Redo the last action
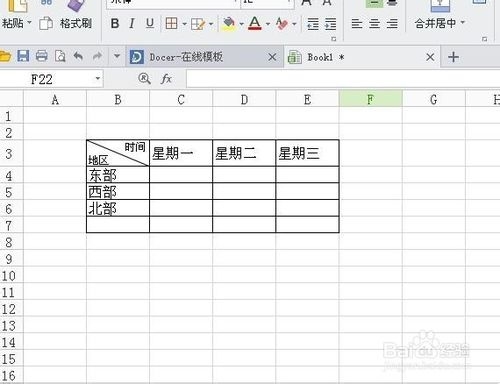 pyautogui.click(x=97, y=56)
